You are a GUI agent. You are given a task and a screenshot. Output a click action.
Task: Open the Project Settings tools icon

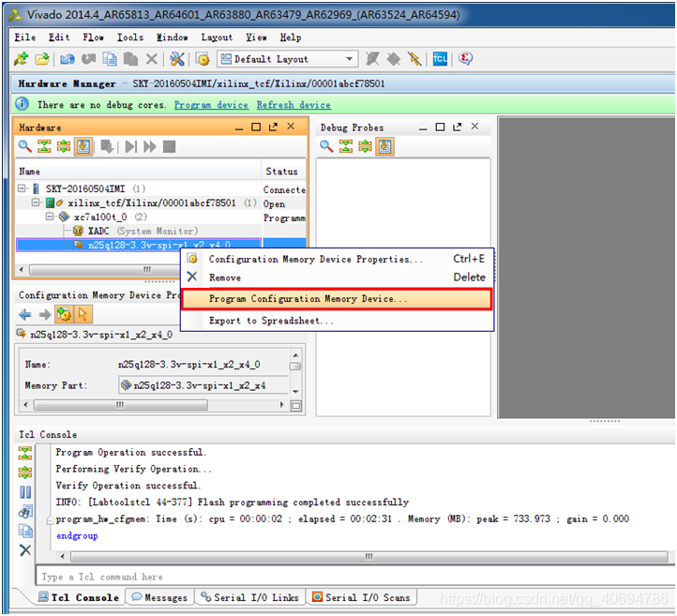[177, 59]
